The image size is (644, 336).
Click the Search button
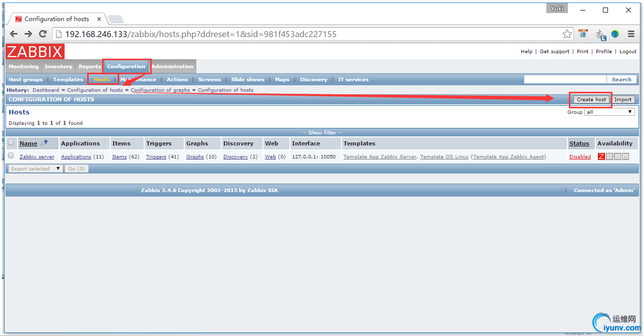pos(621,79)
